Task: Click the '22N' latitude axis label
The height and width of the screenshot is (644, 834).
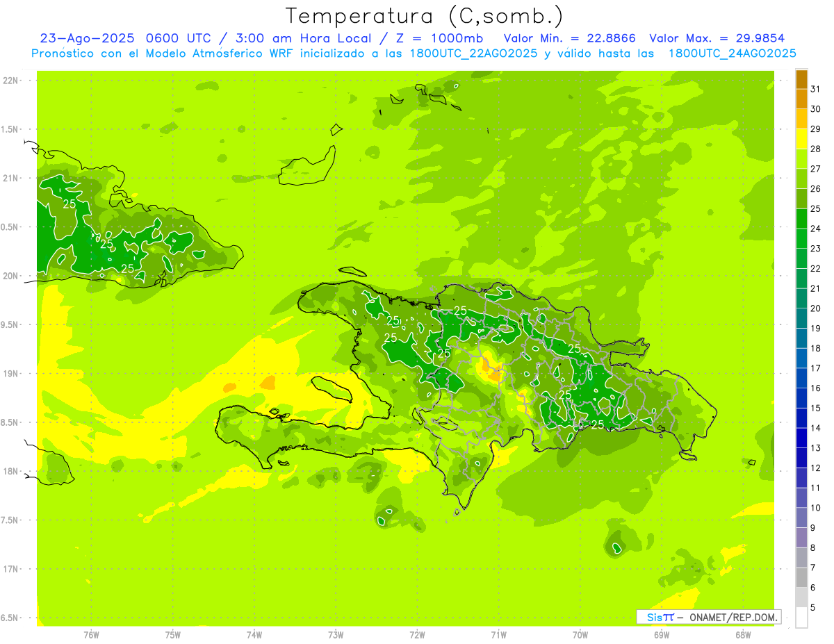Action: tap(10, 81)
